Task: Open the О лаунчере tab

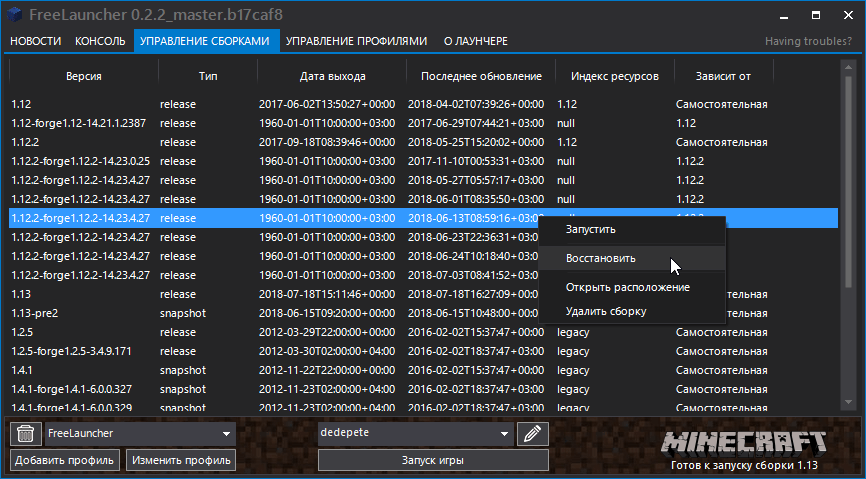Action: 474,41
